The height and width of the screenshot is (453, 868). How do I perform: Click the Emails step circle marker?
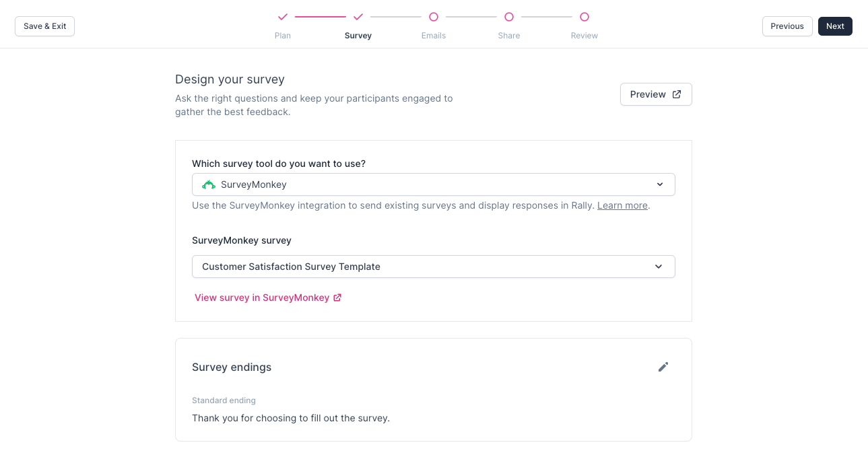[434, 17]
